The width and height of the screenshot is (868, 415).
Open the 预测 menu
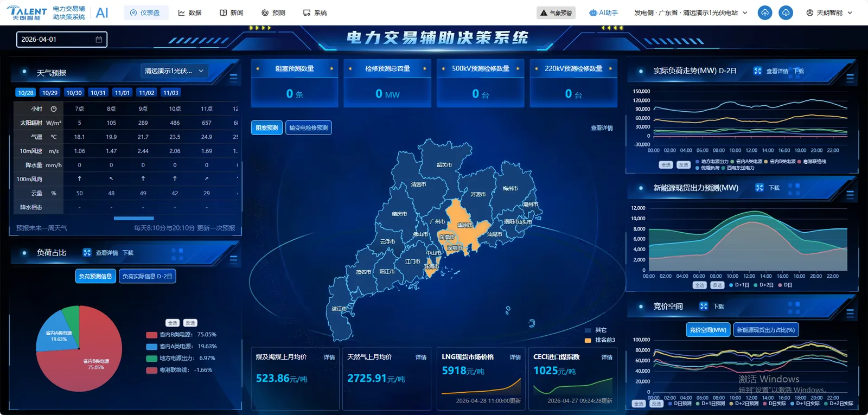[x=273, y=12]
